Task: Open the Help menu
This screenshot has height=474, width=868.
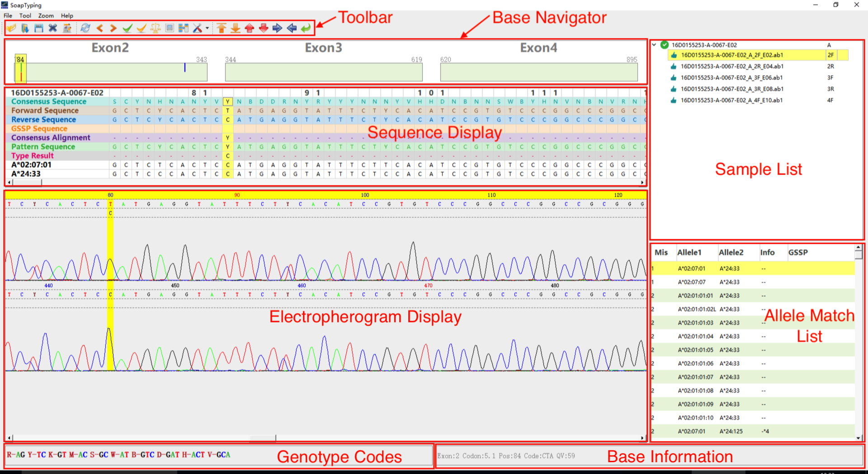Action: 67,15
